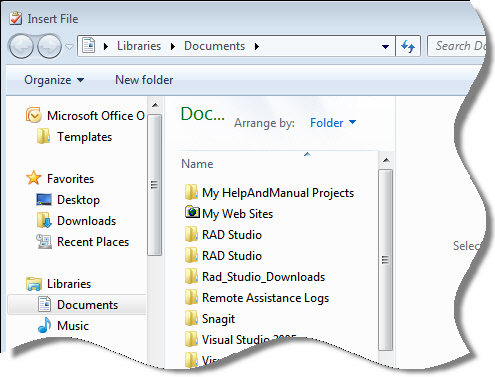Click the document library icon in address bar

(x=89, y=46)
